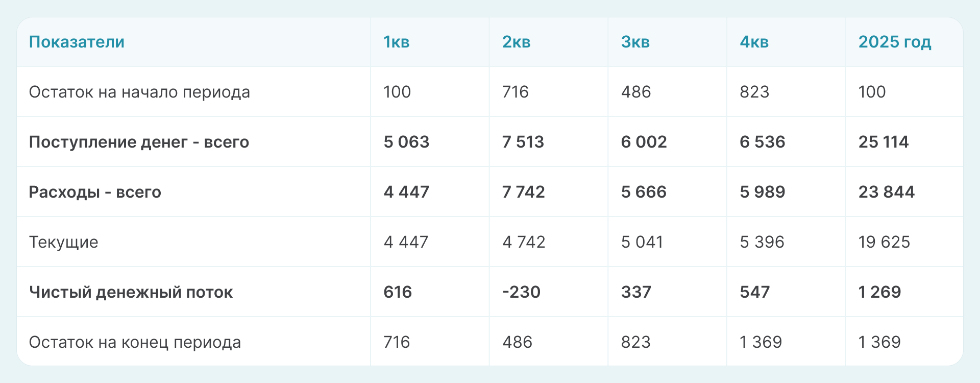Click the "Остаток на начало периода" row label
This screenshot has height=383, width=980.
point(139,92)
